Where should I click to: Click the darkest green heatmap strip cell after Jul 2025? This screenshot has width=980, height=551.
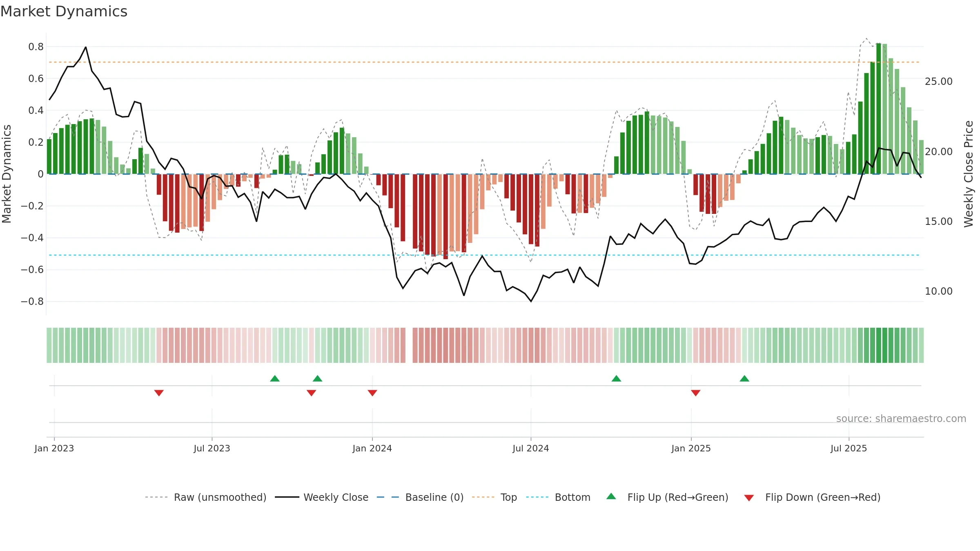coord(879,345)
